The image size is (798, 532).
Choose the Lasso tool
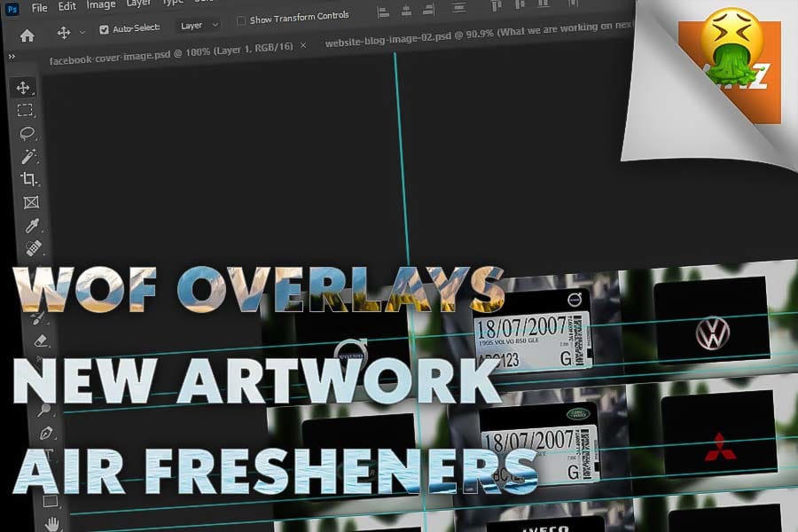click(x=27, y=134)
